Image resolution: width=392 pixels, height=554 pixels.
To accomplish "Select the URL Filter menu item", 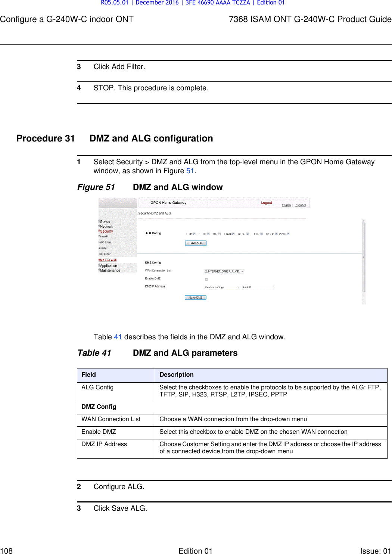I will (x=104, y=254).
